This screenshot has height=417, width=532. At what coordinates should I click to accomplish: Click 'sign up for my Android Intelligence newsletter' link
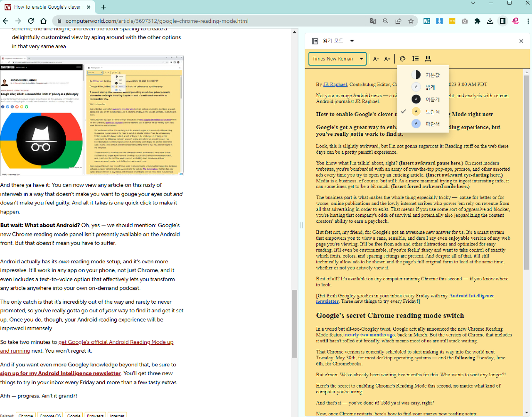pos(60,373)
